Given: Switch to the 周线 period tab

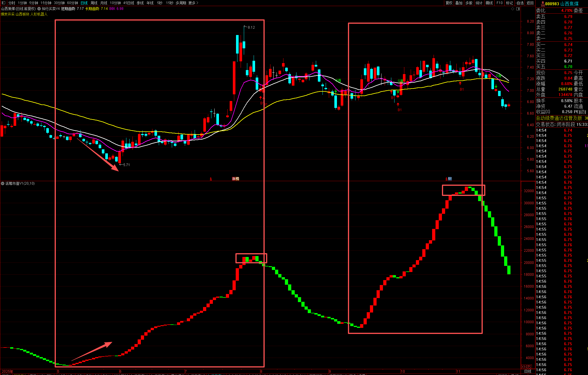Looking at the screenshot, I should tap(94, 3).
